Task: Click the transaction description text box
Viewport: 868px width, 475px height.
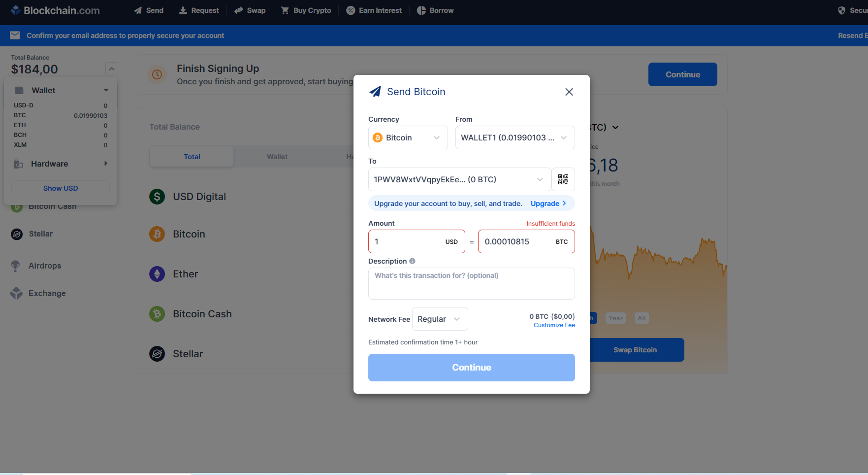Action: click(472, 283)
